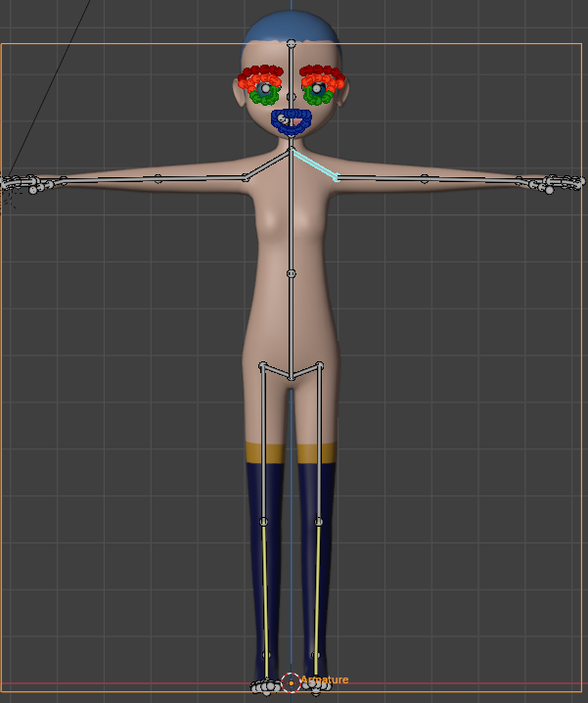The image size is (588, 703).
Task: Select the gray shoulder bone opposite the cyan one
Action: 267,165
